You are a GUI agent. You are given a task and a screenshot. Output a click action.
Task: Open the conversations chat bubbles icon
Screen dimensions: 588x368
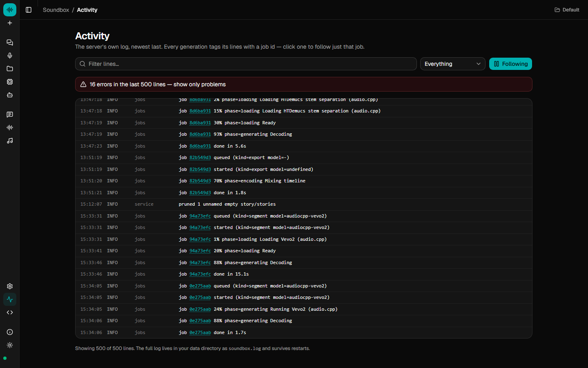pos(10,43)
